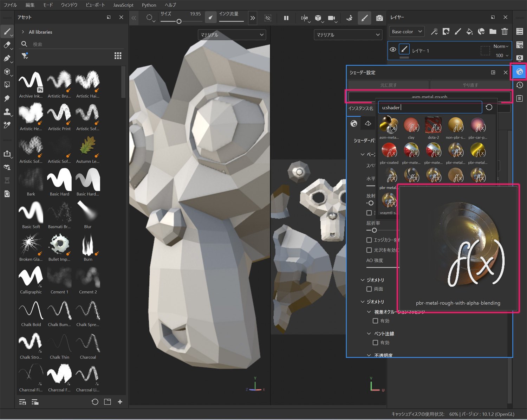The height and width of the screenshot is (420, 527).
Task: Select the Material Picker eyedropper tool
Action: click(7, 125)
